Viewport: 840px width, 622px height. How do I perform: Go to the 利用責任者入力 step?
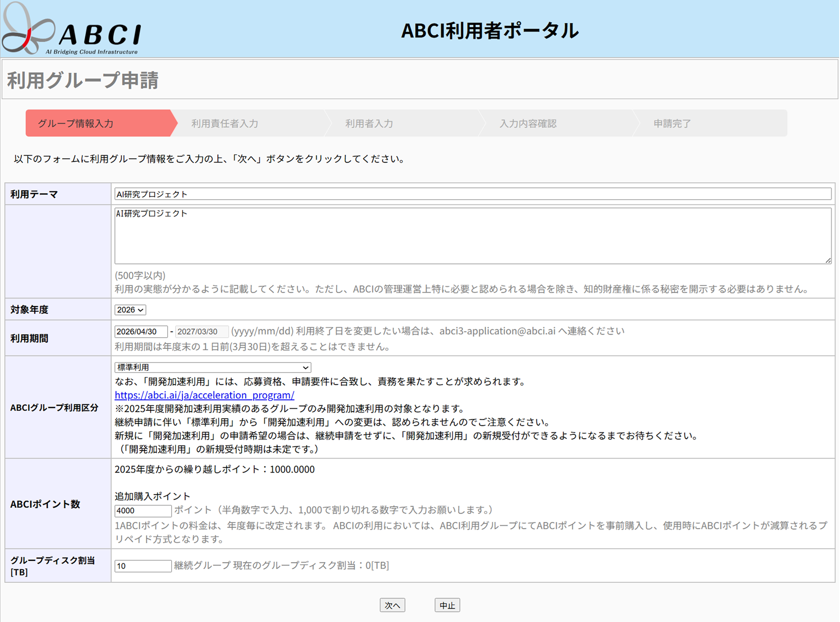click(x=225, y=123)
